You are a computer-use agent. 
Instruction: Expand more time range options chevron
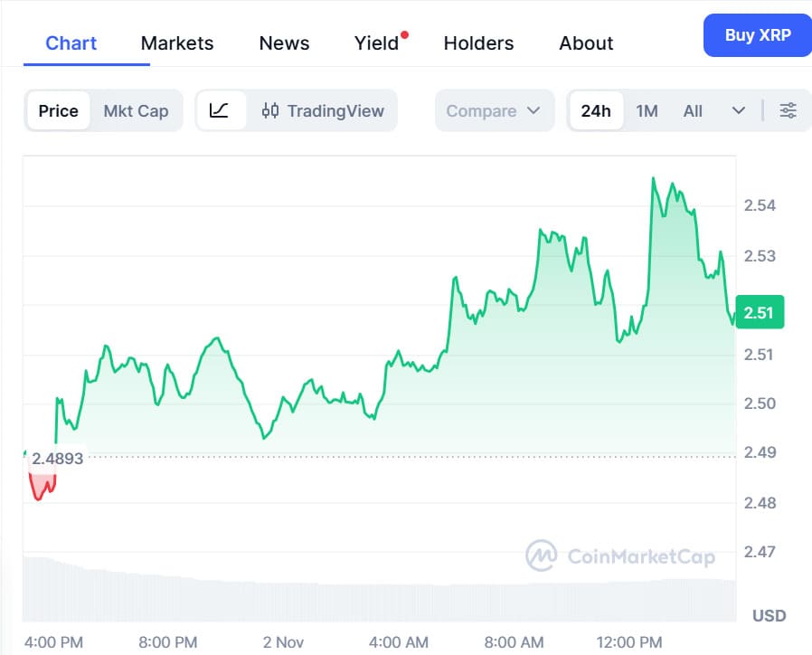tap(739, 110)
